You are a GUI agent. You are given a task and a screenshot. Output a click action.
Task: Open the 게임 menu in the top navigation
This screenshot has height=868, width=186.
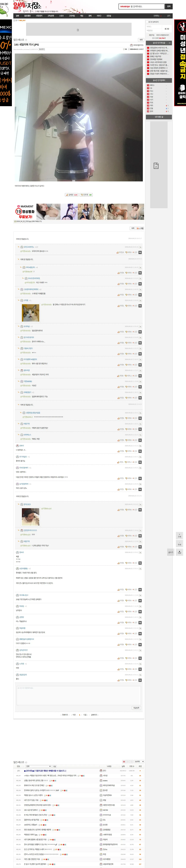(82, 16)
